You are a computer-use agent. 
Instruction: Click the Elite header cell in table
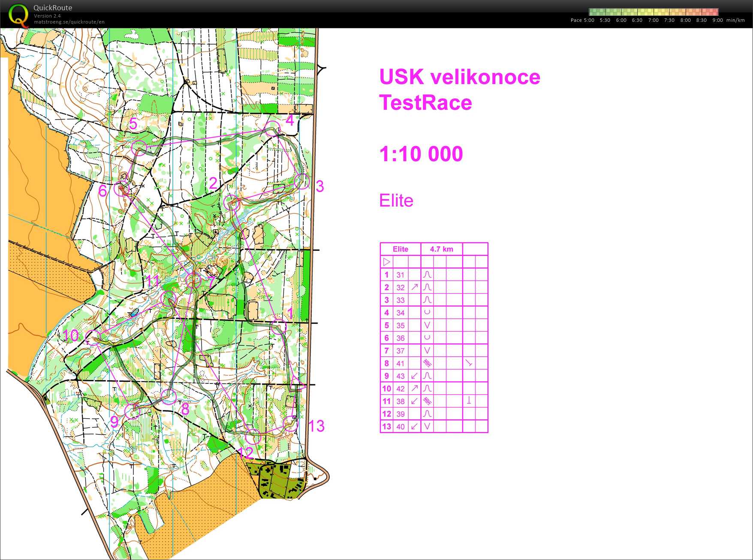tap(401, 249)
